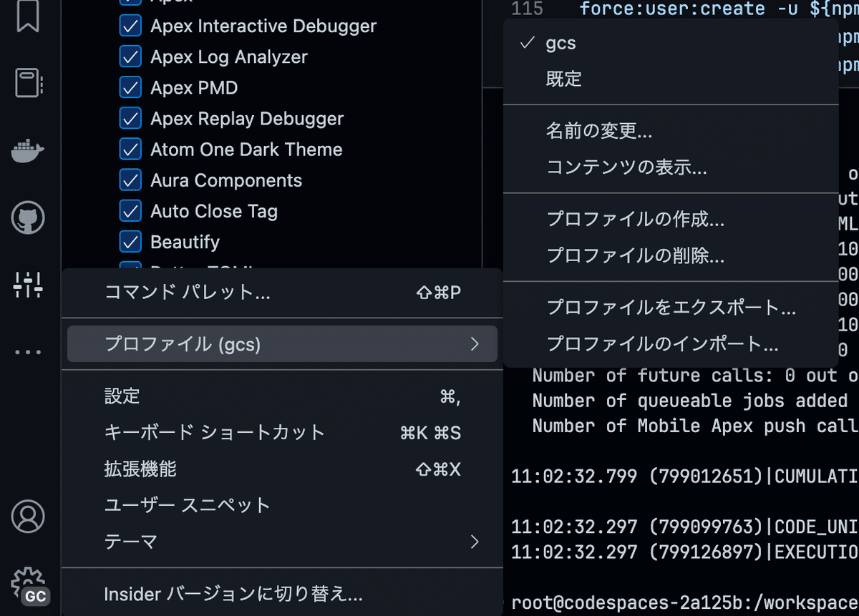Open the Accounts icon
Screen dimensions: 859x616
point(28,516)
